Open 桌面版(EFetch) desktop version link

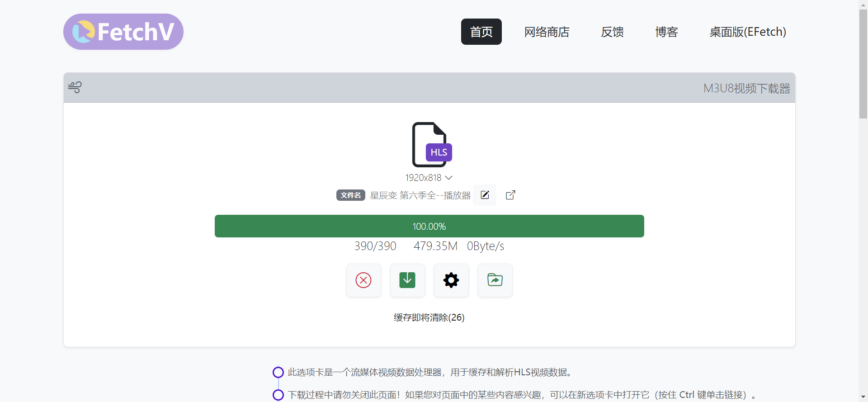tap(748, 32)
